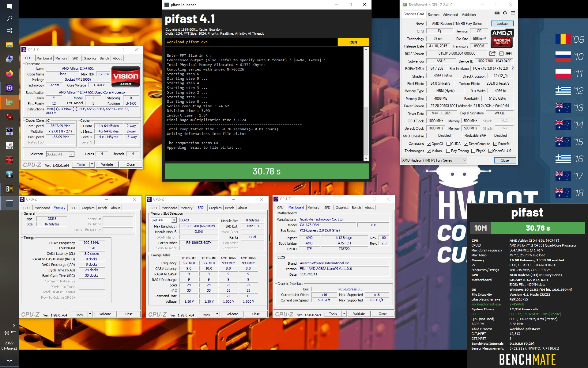Viewport: 588px width, 368px height.
Task: Click the yellow RUN button in pifast
Action: pyautogui.click(x=353, y=42)
